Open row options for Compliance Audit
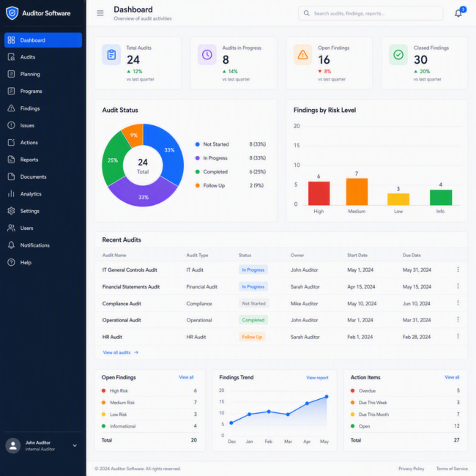The width and height of the screenshot is (476, 476). pos(458,303)
